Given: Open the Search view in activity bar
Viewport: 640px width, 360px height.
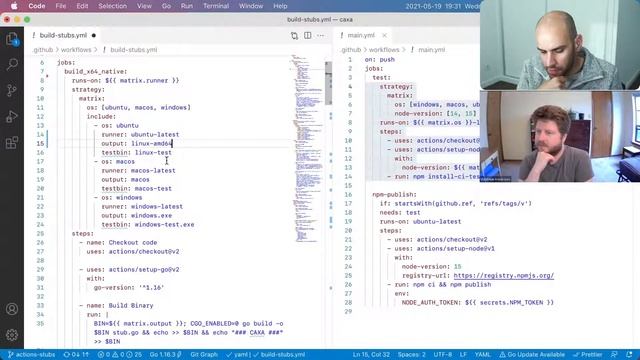Looking at the screenshot, I should [12, 64].
